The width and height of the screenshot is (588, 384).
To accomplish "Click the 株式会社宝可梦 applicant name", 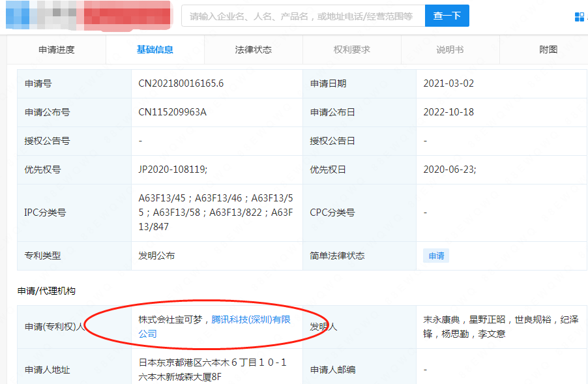I will click(171, 320).
